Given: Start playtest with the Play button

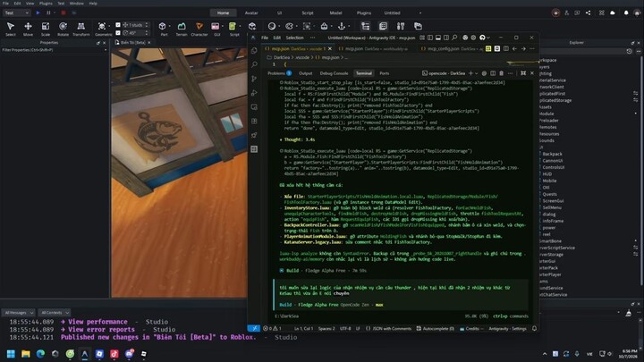Looking at the screenshot, I should point(38,13).
